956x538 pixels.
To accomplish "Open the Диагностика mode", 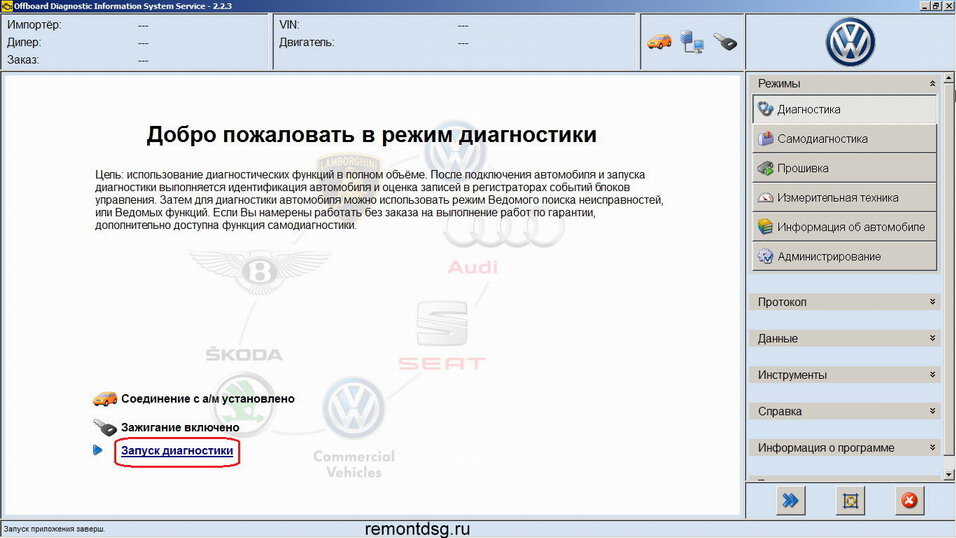I will [844, 109].
